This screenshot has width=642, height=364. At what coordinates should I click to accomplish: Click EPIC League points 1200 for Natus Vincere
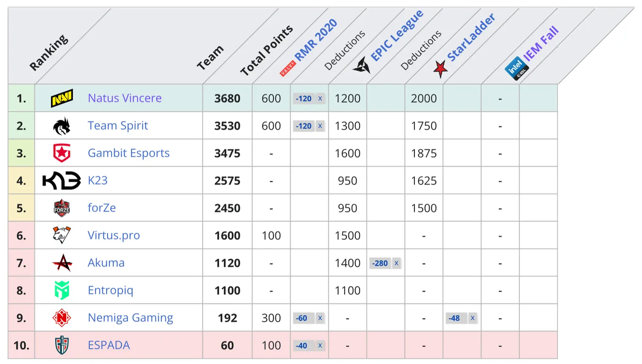click(347, 98)
